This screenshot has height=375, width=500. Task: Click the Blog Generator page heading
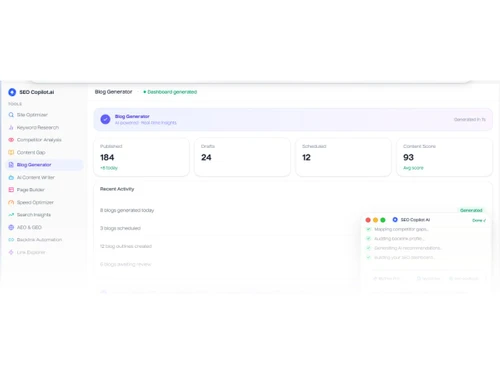[113, 92]
